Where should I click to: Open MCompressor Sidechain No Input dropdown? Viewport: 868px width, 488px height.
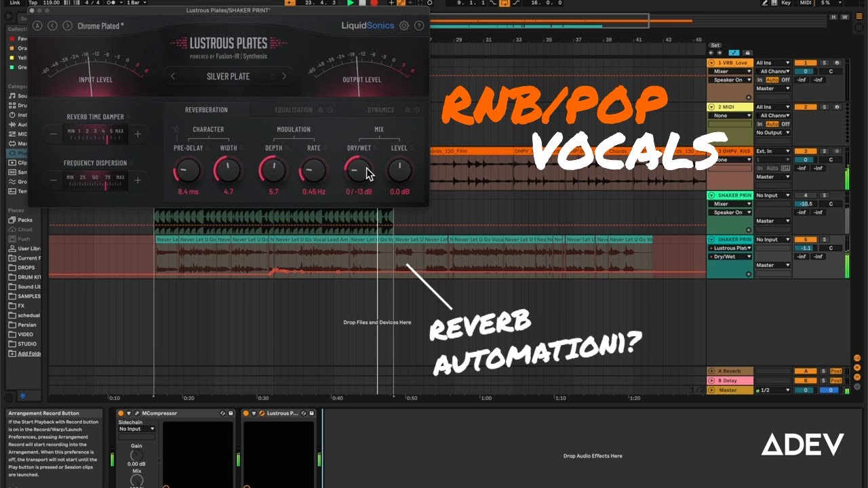point(137,429)
